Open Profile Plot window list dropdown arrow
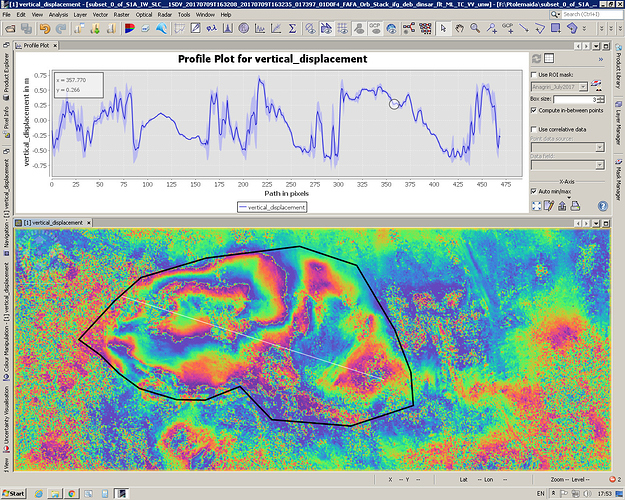The image size is (625, 500). tap(596, 46)
